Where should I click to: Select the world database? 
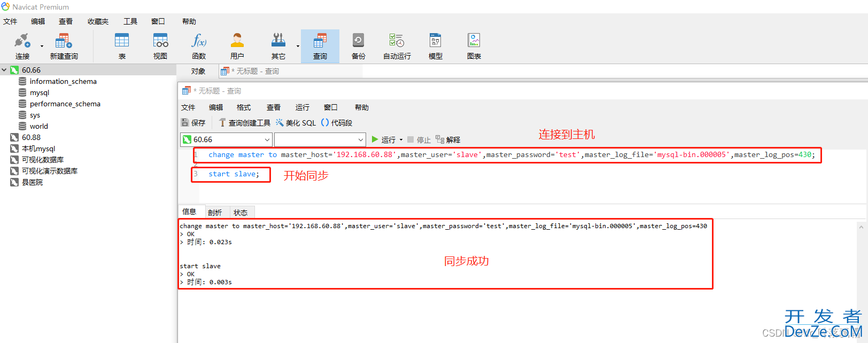coord(38,126)
